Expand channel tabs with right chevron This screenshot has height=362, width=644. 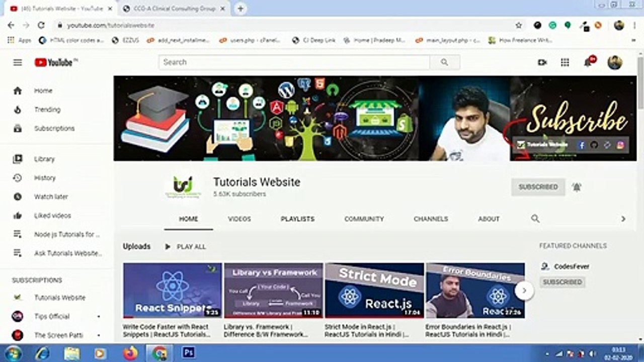pyautogui.click(x=623, y=219)
